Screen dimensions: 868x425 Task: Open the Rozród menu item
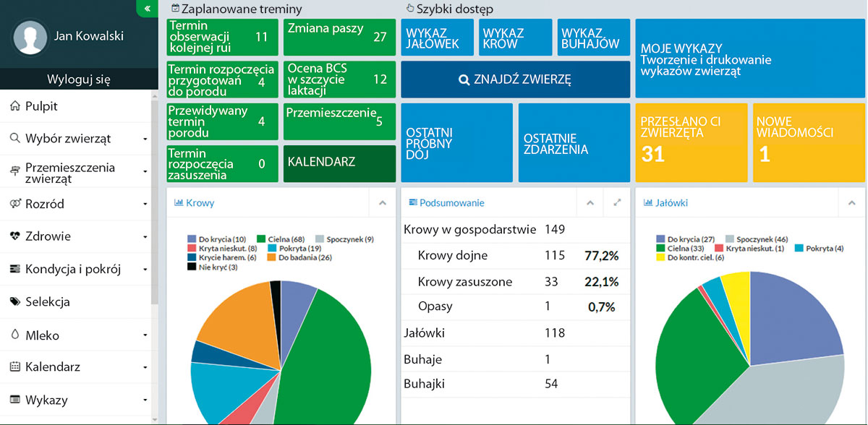(75, 204)
